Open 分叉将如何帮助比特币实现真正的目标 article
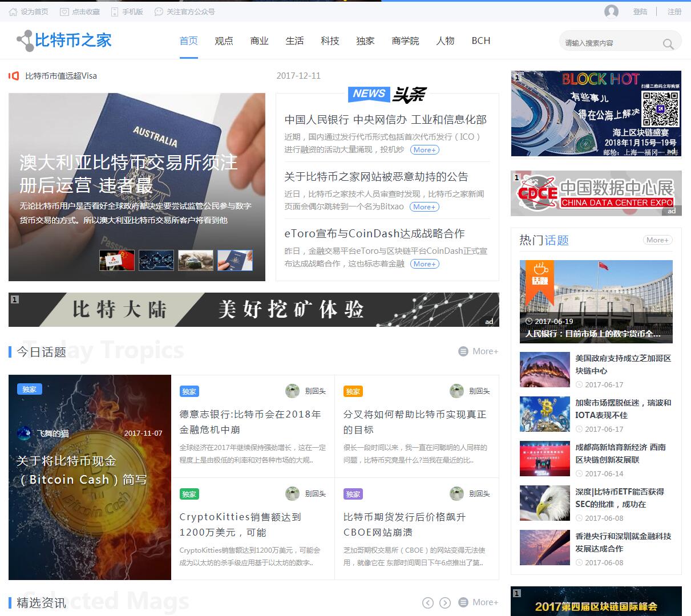 click(x=415, y=422)
